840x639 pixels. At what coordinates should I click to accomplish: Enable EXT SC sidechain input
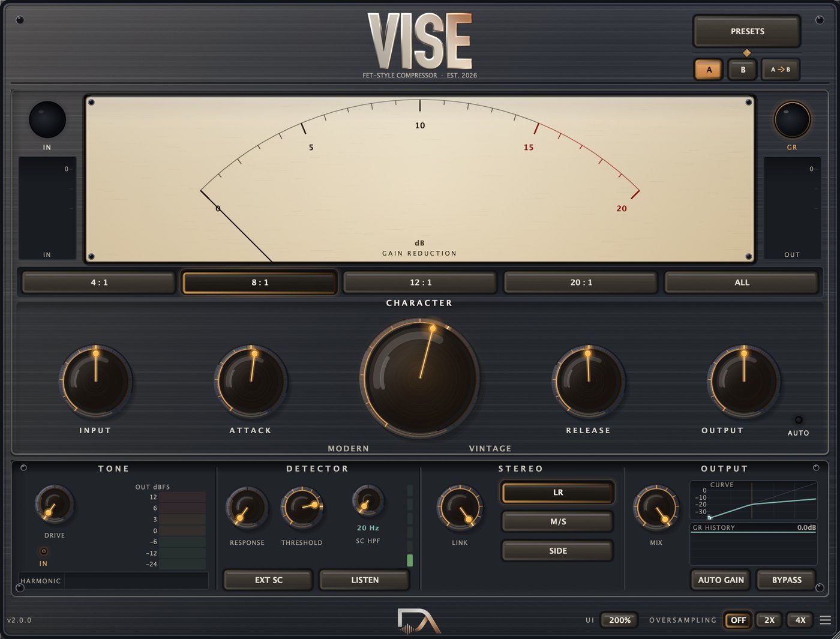pyautogui.click(x=268, y=580)
